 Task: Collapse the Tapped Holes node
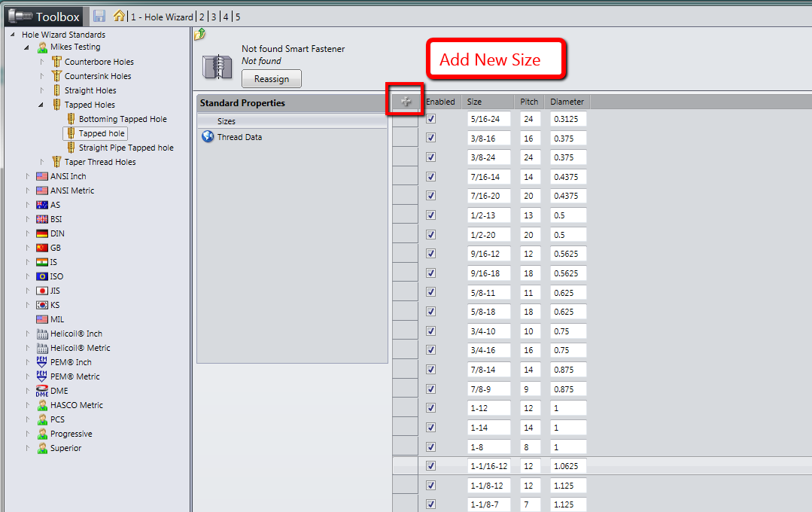(41, 105)
